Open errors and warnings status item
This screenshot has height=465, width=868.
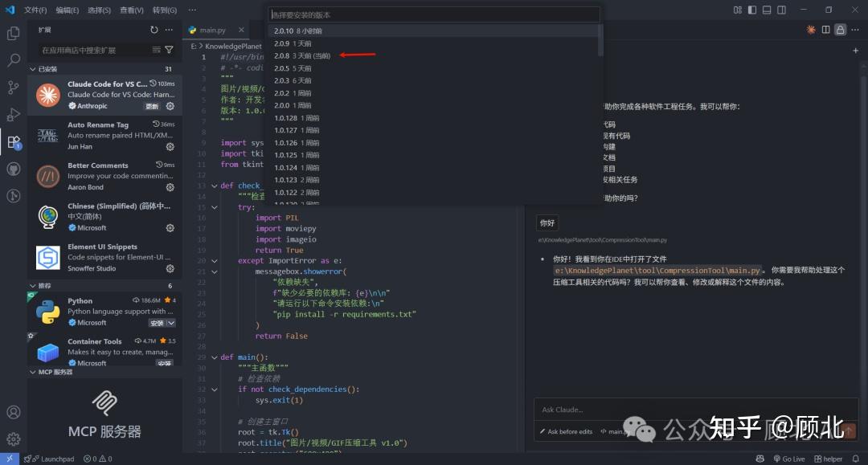(x=97, y=459)
